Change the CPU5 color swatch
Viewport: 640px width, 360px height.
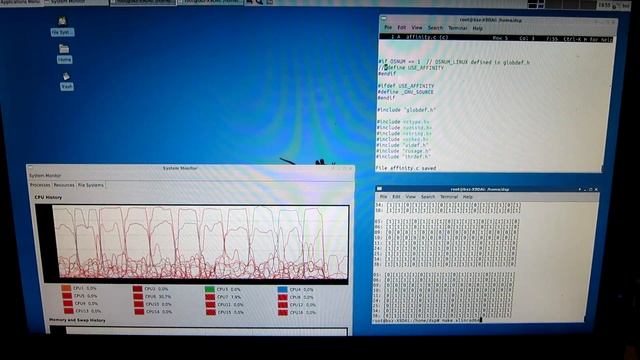[x=67, y=296]
